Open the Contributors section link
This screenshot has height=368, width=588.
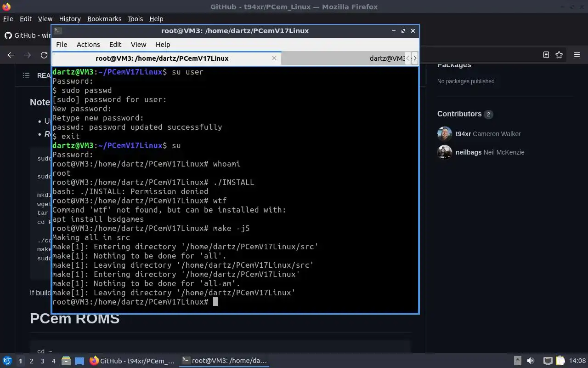tap(459, 114)
